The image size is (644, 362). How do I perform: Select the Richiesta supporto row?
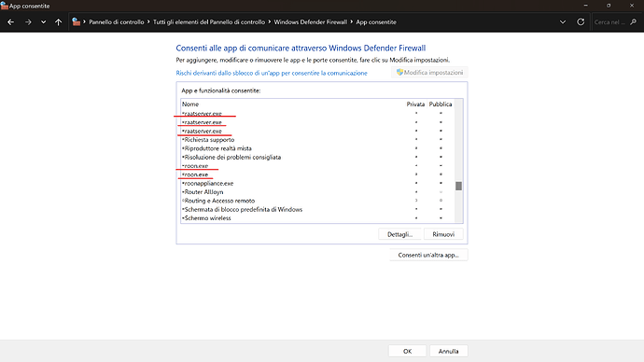pyautogui.click(x=317, y=140)
